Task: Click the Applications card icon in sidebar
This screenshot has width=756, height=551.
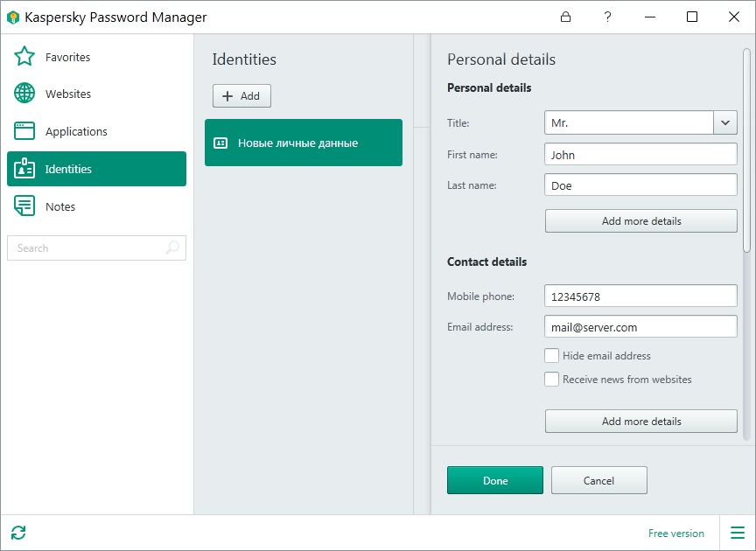Action: point(24,131)
